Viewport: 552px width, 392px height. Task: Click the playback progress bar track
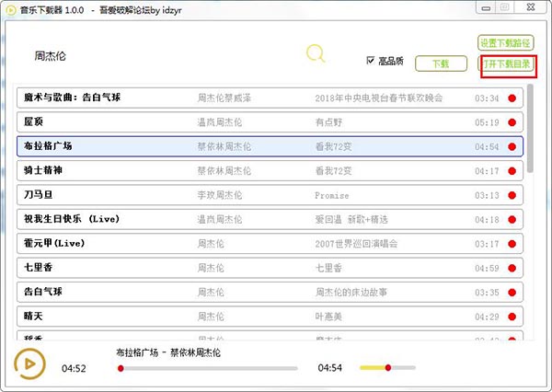[208, 368]
